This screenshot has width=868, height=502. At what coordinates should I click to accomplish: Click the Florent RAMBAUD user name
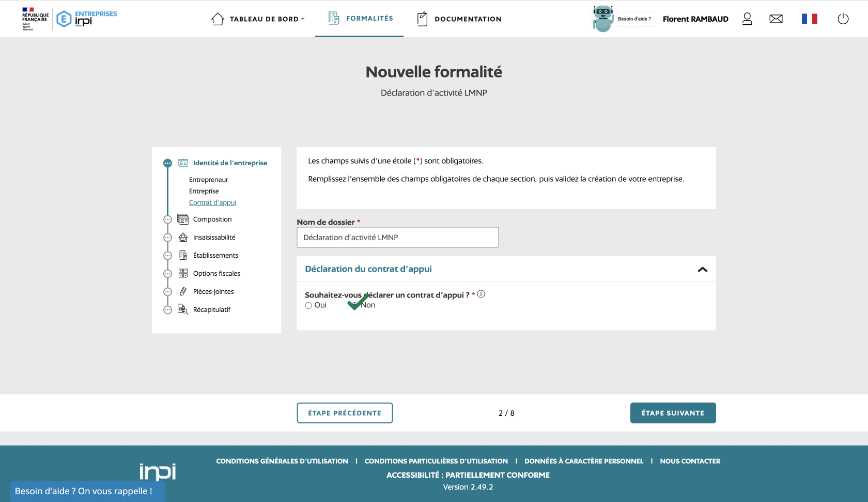click(695, 19)
